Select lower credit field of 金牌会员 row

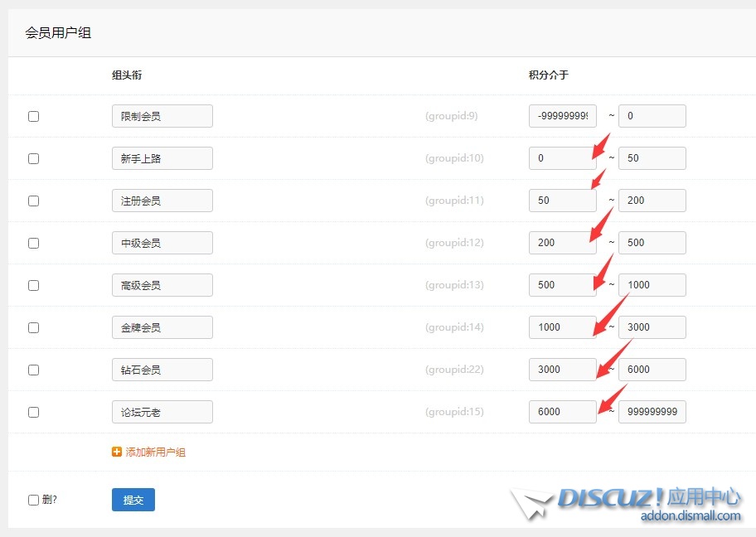[x=563, y=327]
